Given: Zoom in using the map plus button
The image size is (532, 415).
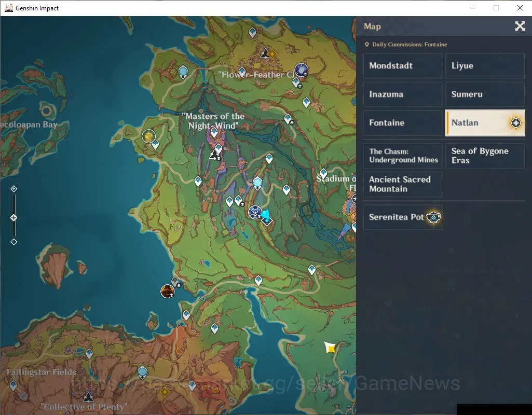Looking at the screenshot, I should pyautogui.click(x=13, y=188).
